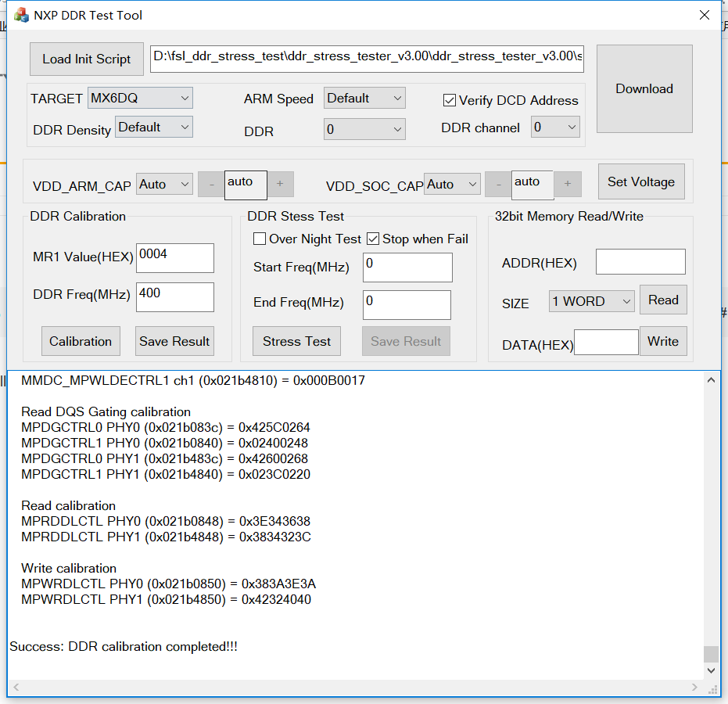Click the Load Init Script button

(86, 59)
